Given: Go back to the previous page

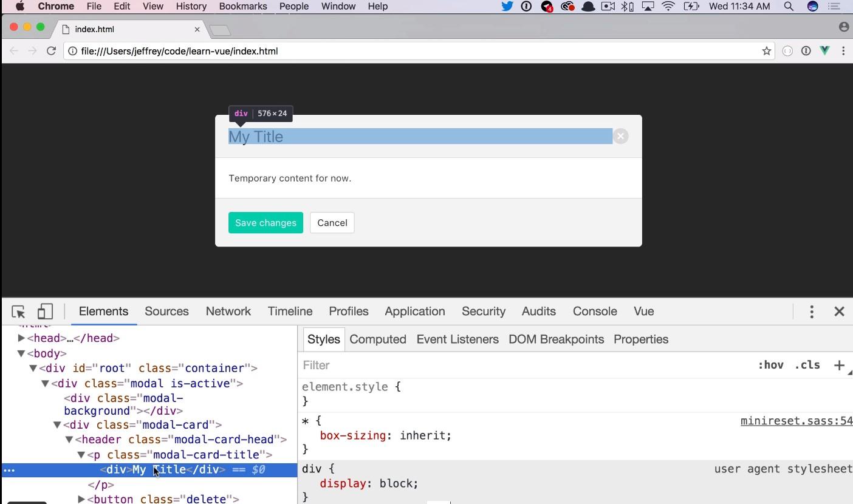Looking at the screenshot, I should coord(14,51).
